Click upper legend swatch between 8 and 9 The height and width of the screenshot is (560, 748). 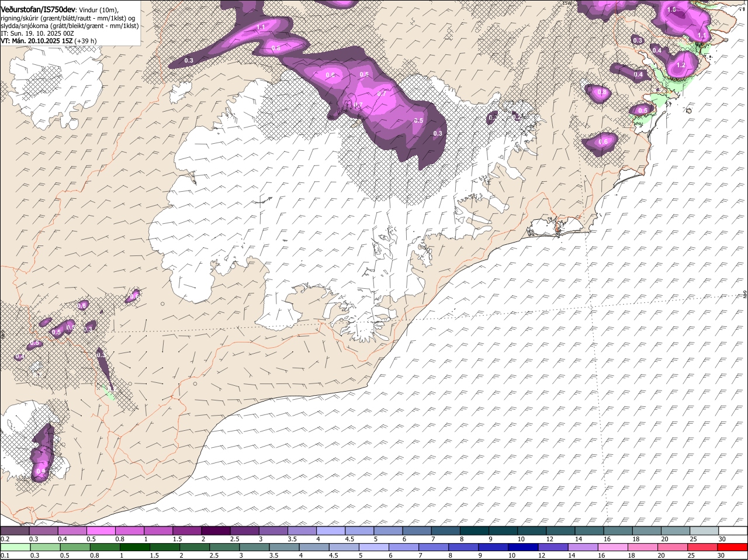[x=475, y=531]
